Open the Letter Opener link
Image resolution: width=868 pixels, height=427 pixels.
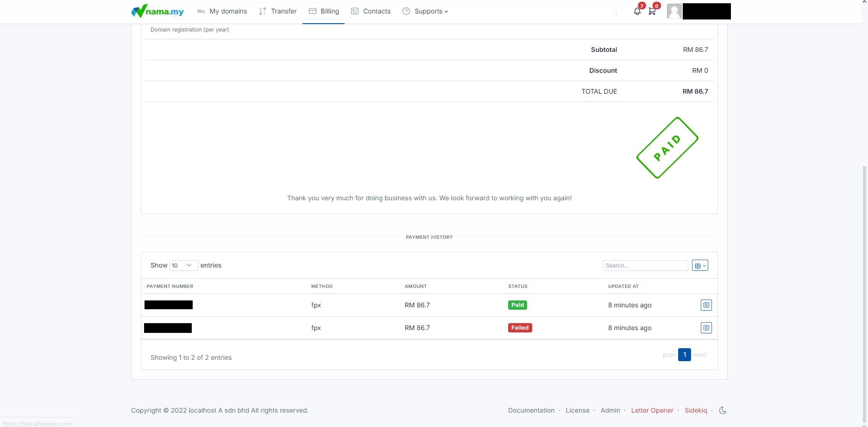click(x=652, y=410)
